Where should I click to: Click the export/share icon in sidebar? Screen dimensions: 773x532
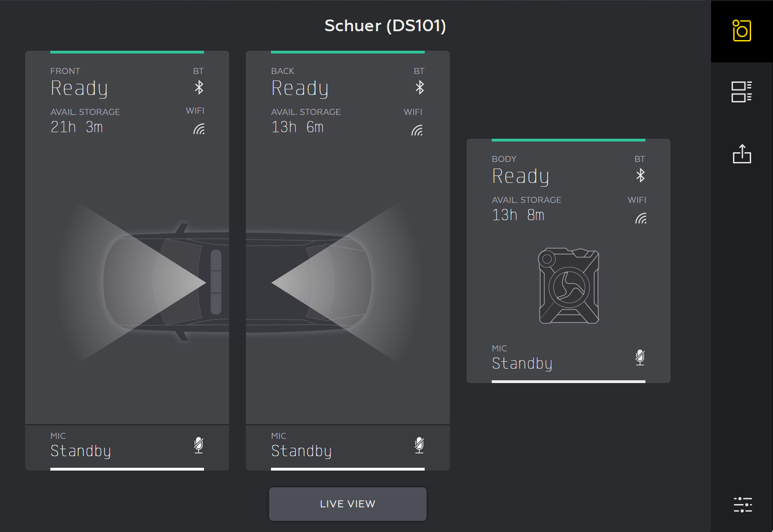742,154
